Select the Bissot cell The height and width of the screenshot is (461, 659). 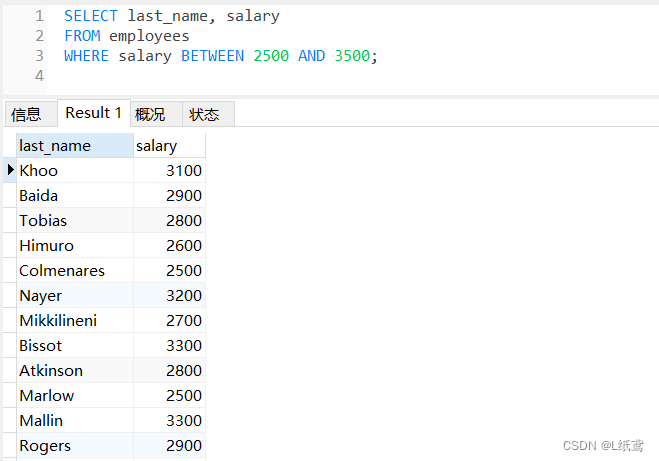pyautogui.click(x=75, y=345)
